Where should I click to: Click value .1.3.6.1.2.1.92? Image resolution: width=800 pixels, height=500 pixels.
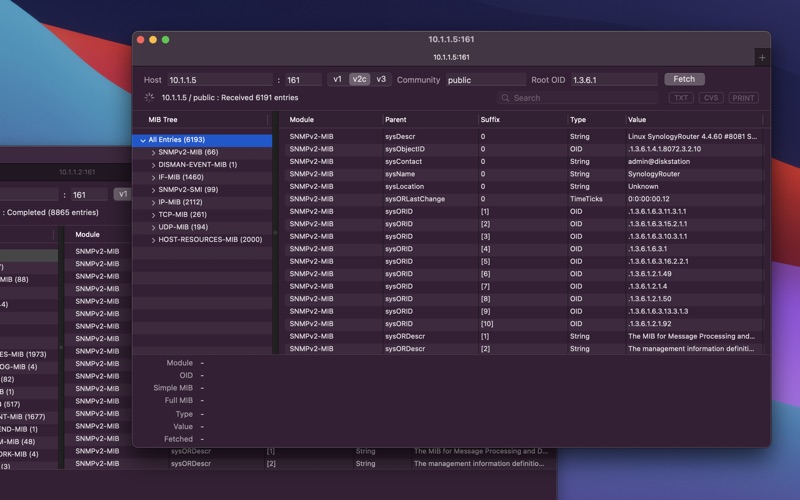pyautogui.click(x=649, y=324)
